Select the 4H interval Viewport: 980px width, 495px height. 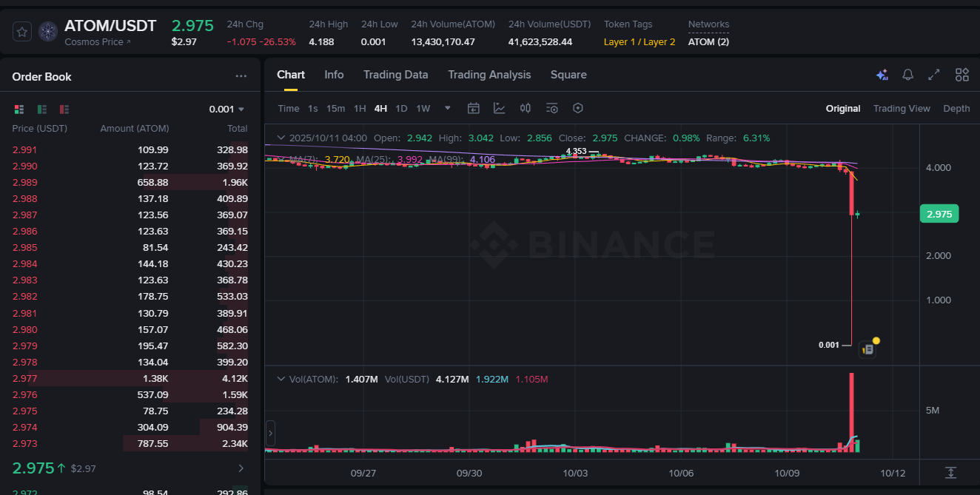pyautogui.click(x=380, y=109)
